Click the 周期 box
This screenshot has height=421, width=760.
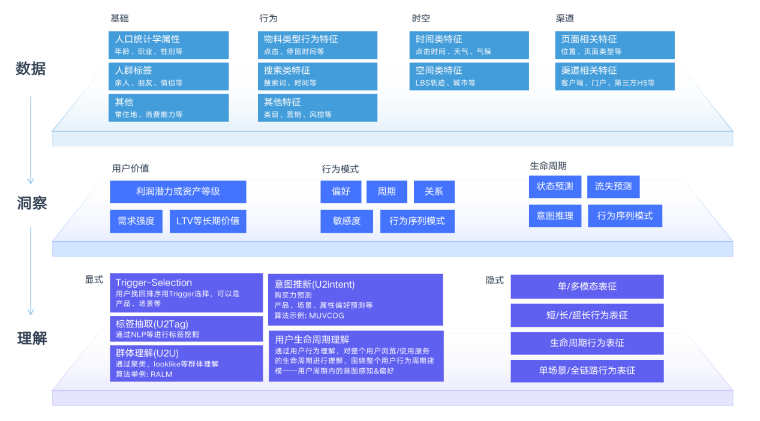387,192
